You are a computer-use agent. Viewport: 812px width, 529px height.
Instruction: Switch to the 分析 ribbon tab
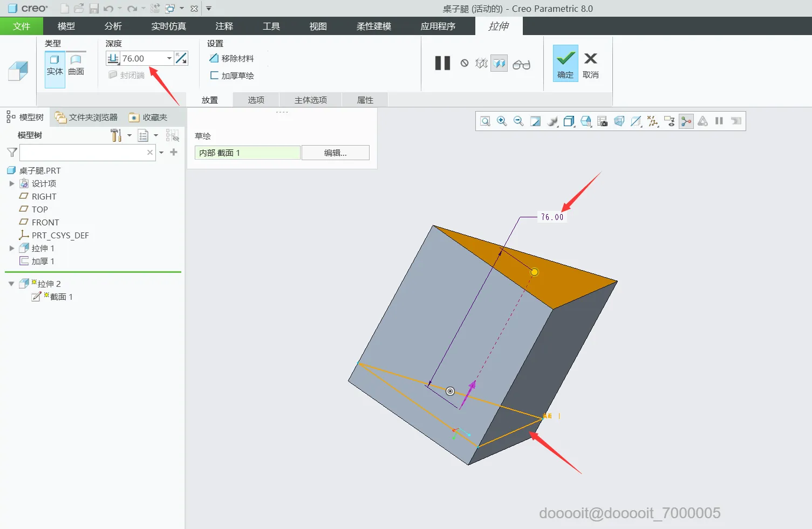pyautogui.click(x=113, y=26)
